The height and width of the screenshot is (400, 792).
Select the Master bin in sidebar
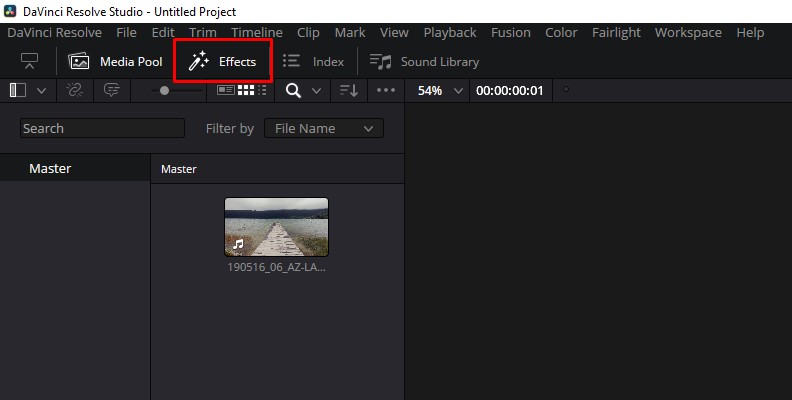(75, 168)
